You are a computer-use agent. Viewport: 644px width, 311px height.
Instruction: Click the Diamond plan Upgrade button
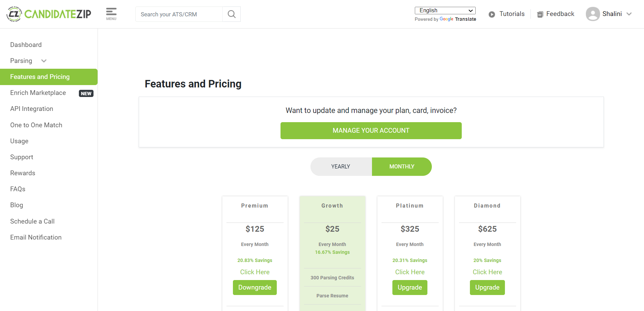coord(487,288)
